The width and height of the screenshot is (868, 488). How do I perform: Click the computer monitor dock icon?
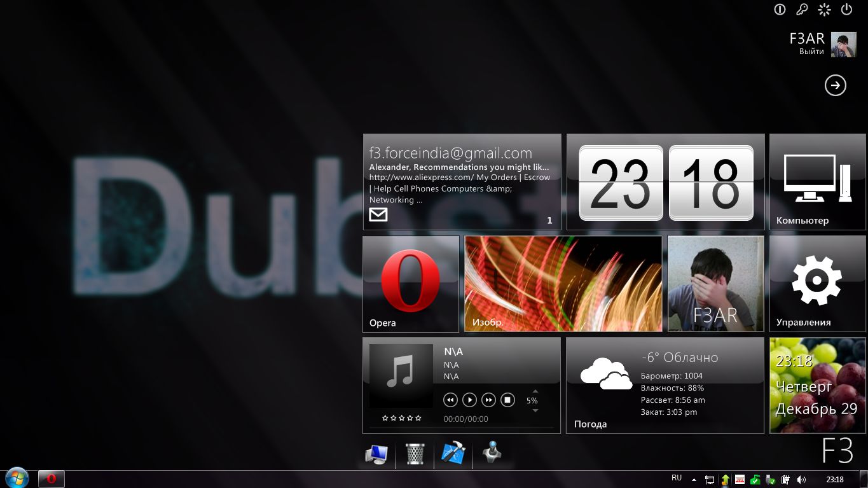376,454
